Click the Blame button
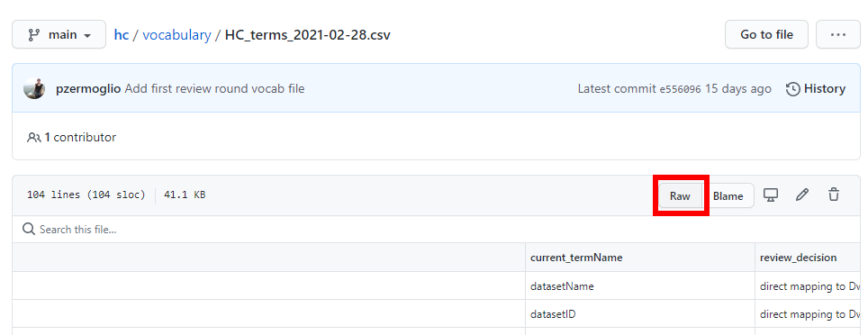Image resolution: width=868 pixels, height=335 pixels. click(x=728, y=196)
